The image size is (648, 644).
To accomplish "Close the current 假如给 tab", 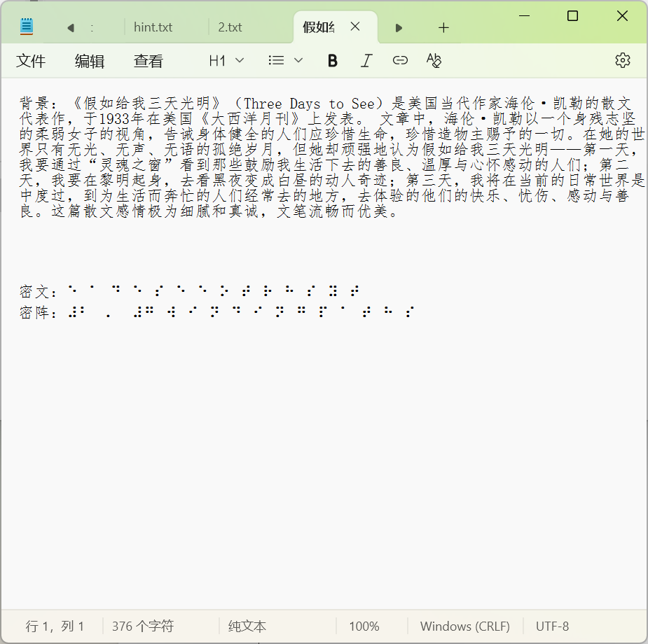I will click(355, 27).
